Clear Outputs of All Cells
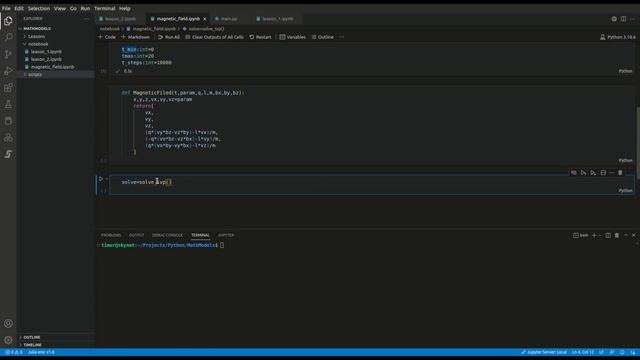Viewport: 640px width, 360px height. [x=214, y=37]
